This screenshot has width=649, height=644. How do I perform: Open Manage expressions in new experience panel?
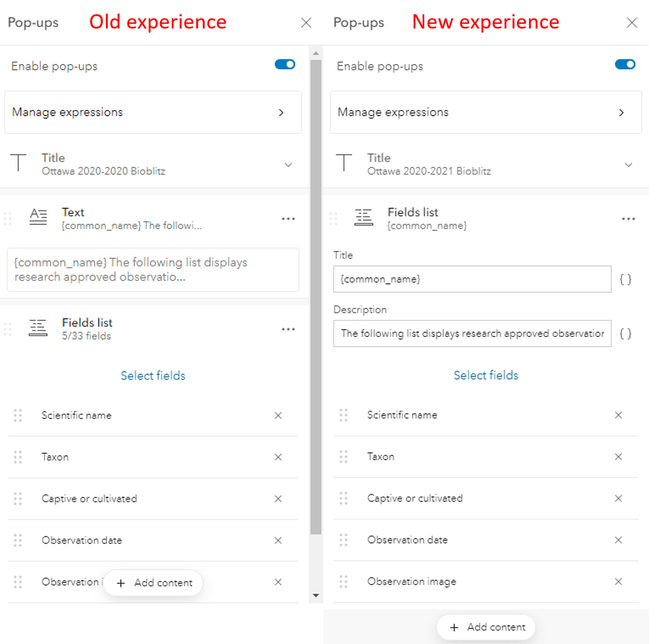485,113
